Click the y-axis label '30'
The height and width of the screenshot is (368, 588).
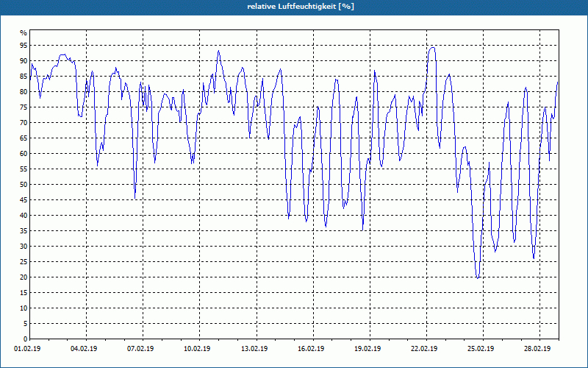point(24,247)
